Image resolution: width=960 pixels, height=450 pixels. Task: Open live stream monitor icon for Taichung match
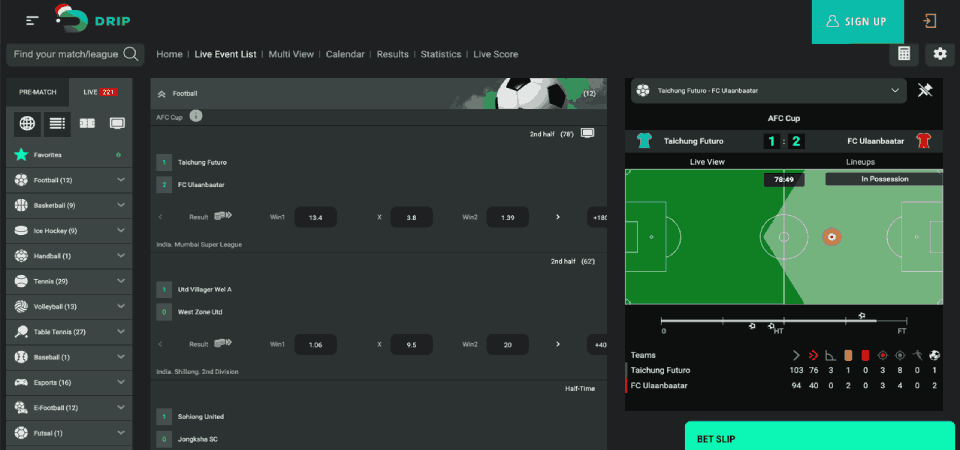pos(587,133)
